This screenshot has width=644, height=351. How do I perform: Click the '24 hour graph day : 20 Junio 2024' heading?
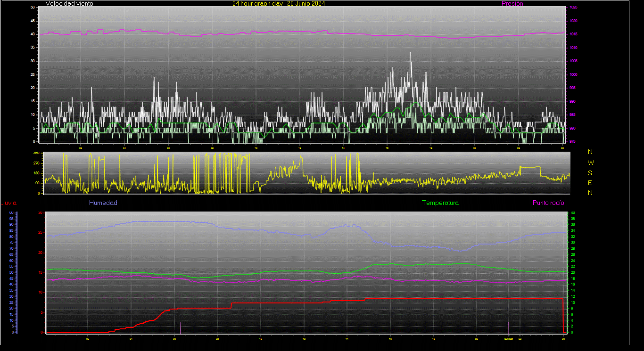(278, 3)
